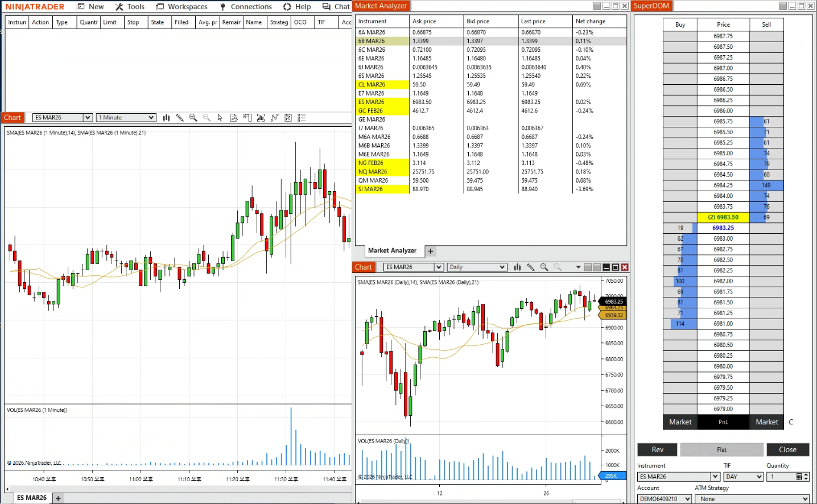Click the NinjaTrader logo
This screenshot has height=504, width=817.
tap(35, 7)
